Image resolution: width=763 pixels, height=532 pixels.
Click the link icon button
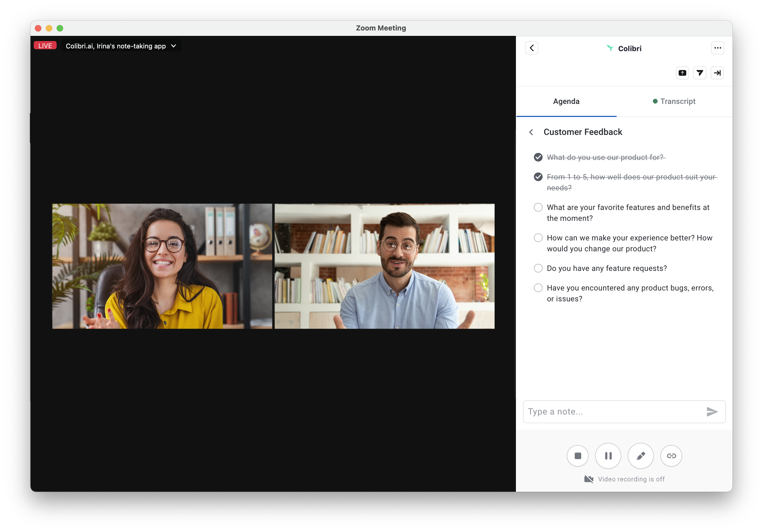click(671, 456)
